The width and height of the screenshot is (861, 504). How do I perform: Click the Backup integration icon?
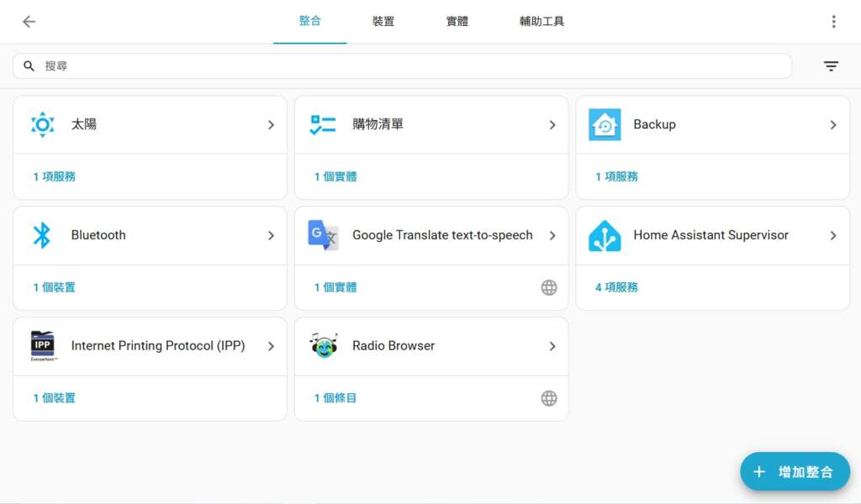pos(605,124)
